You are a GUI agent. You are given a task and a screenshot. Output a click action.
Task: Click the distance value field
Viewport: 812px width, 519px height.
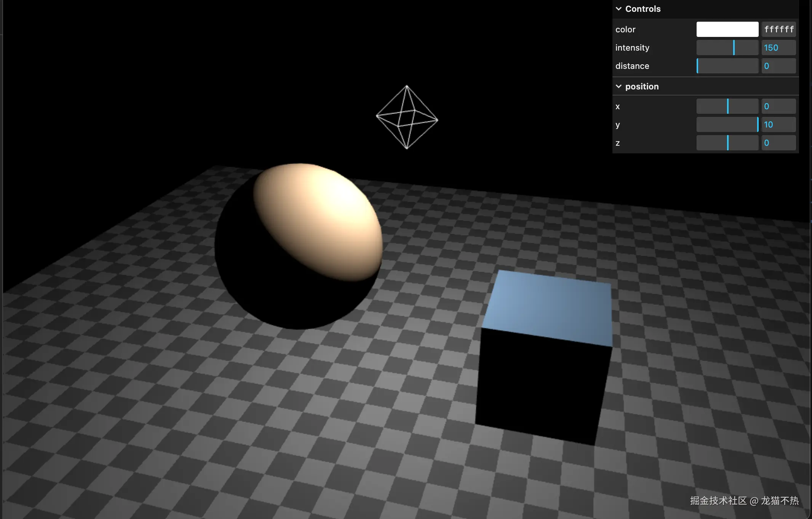778,66
